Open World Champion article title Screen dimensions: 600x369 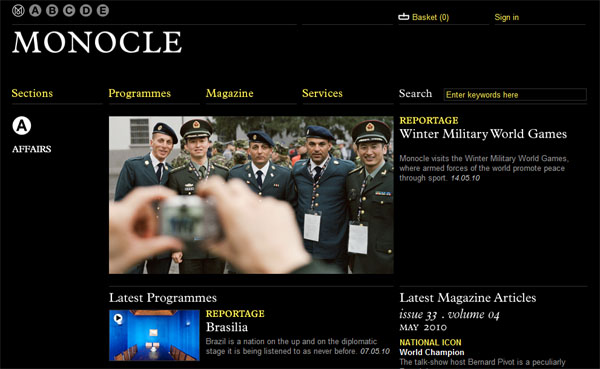(432, 352)
